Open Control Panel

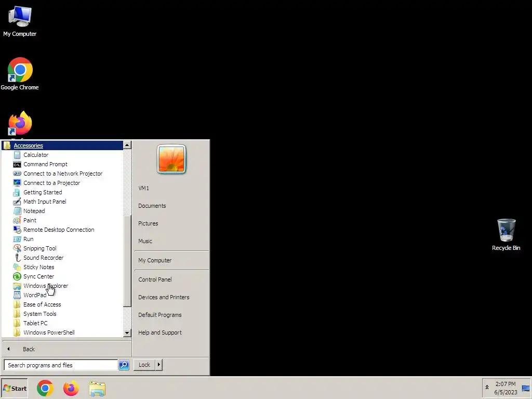[x=155, y=280]
